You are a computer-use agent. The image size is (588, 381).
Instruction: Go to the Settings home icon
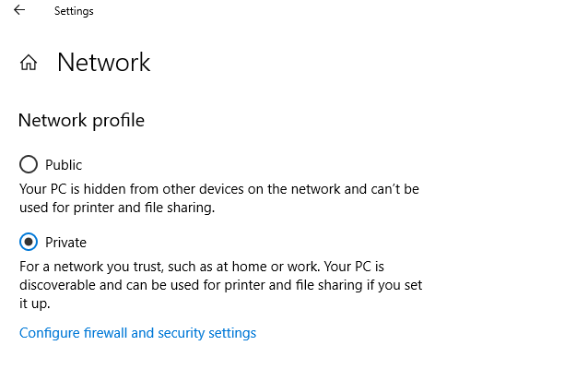coord(29,63)
